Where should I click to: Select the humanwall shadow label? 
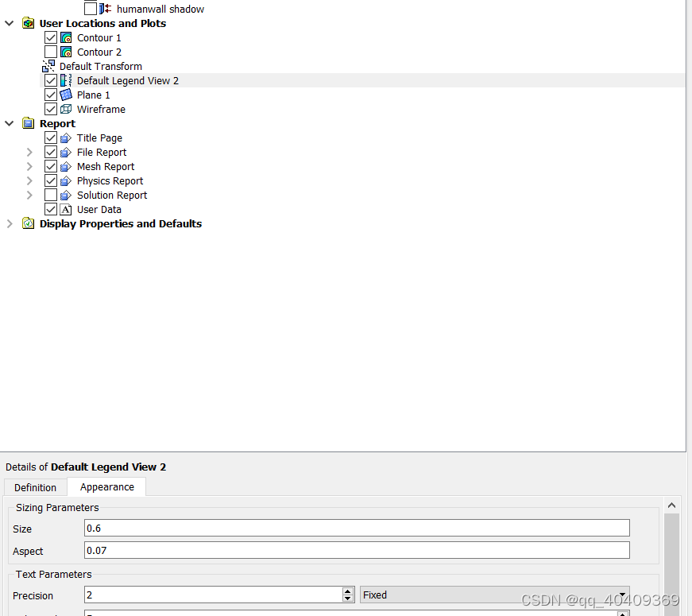tap(160, 9)
